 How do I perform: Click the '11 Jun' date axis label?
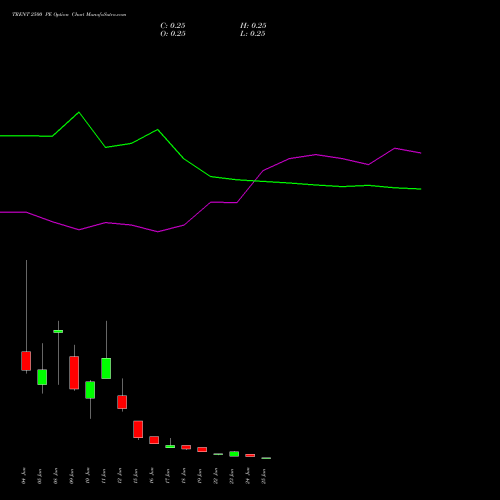104,476
